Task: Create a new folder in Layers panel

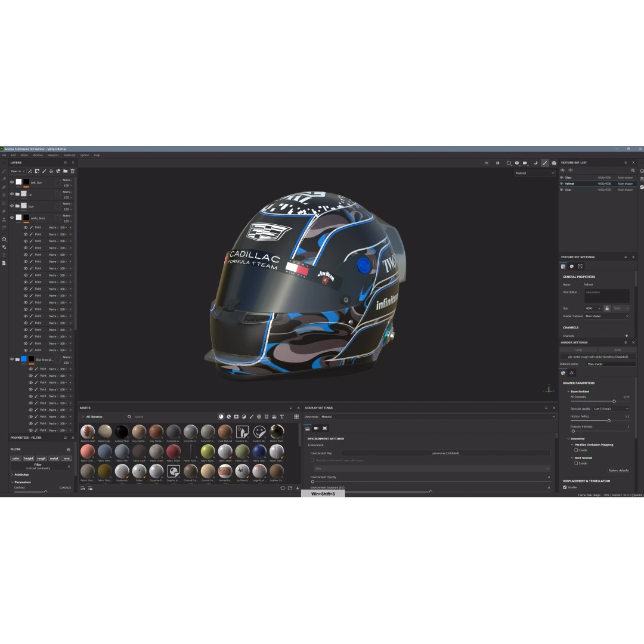Action: (x=66, y=171)
